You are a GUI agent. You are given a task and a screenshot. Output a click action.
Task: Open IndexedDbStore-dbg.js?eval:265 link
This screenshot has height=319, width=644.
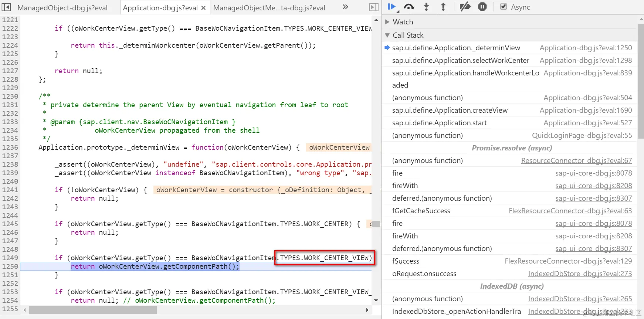(x=580, y=299)
